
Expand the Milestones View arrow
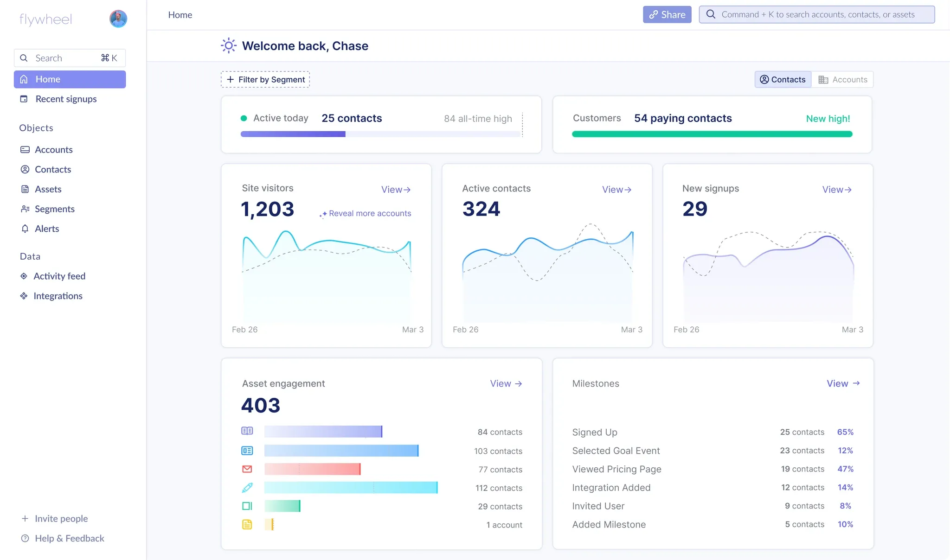(x=857, y=383)
